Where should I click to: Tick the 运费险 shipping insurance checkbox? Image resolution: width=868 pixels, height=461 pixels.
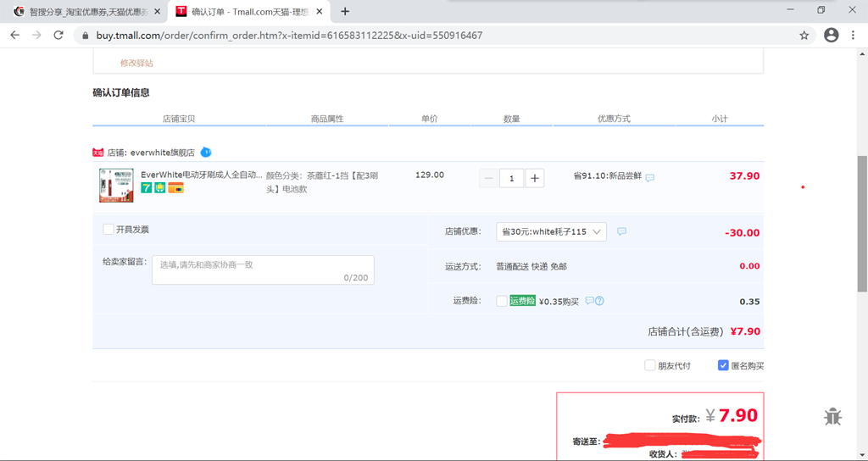(x=502, y=301)
